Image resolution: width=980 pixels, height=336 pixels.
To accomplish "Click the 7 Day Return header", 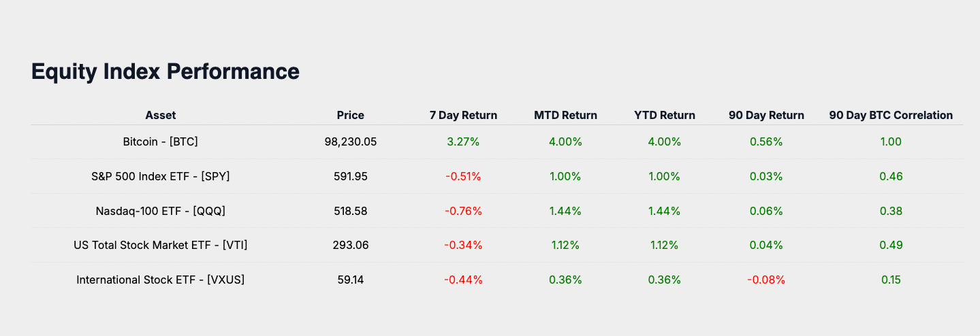I will click(x=463, y=115).
